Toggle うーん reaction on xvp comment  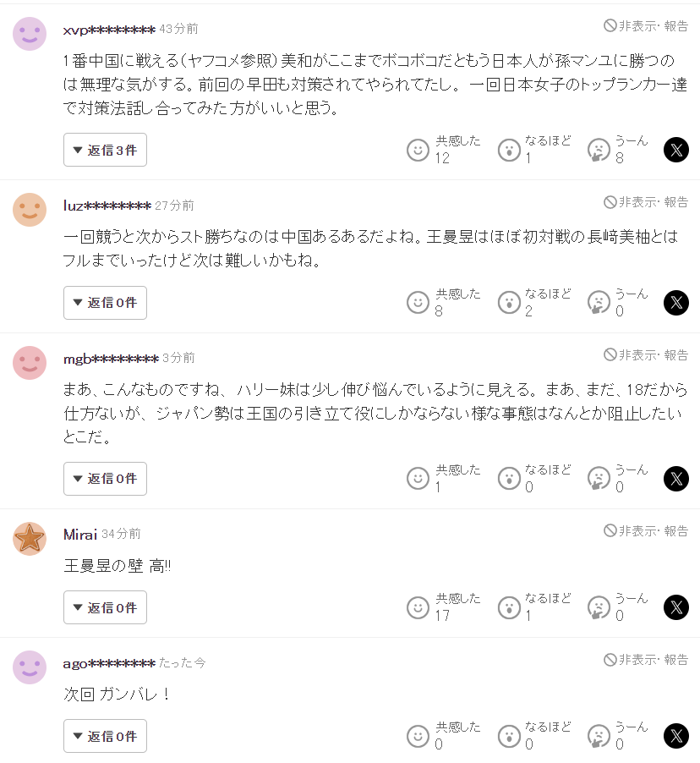[599, 150]
